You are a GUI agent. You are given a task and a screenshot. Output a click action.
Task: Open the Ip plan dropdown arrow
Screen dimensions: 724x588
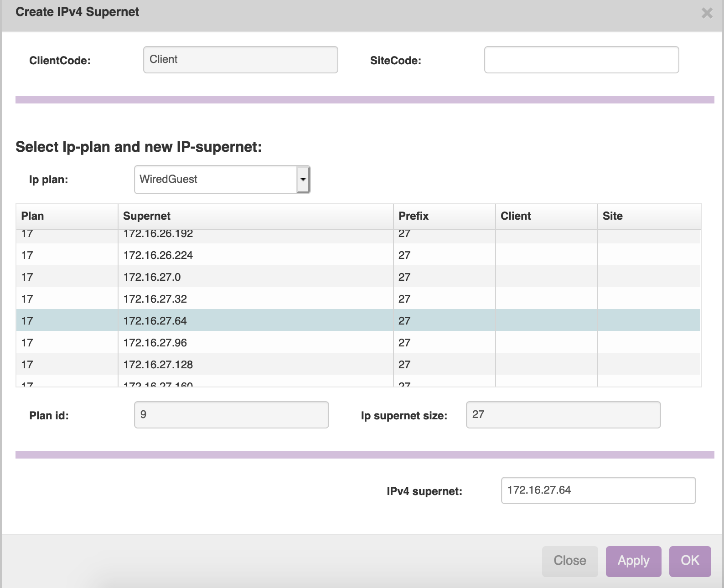tap(303, 180)
